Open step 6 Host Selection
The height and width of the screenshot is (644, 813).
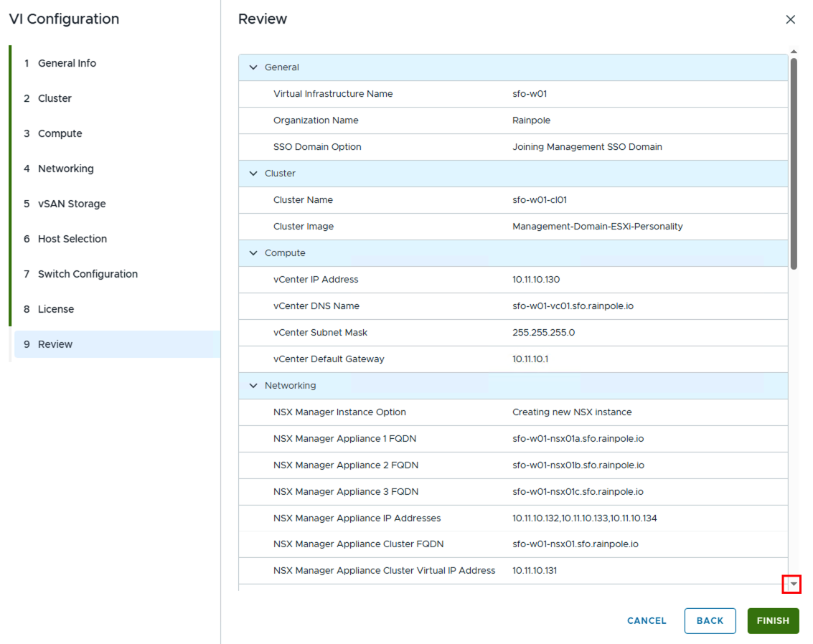(72, 239)
